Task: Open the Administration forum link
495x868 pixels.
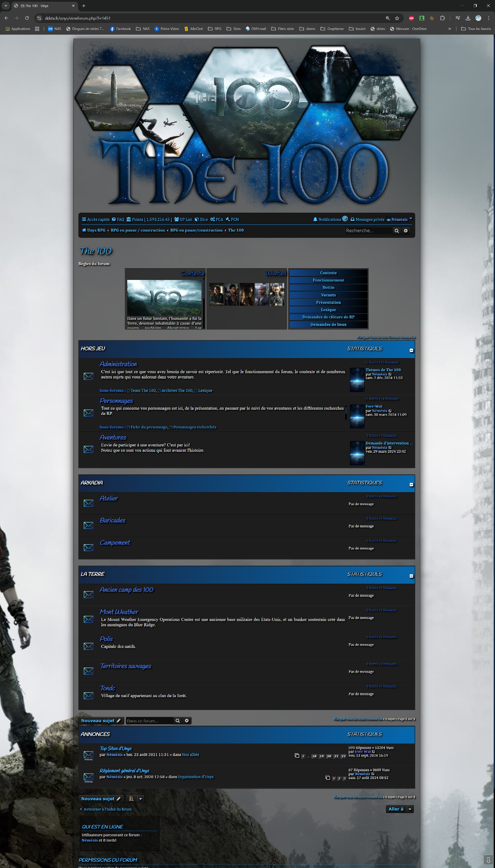Action: coord(118,364)
